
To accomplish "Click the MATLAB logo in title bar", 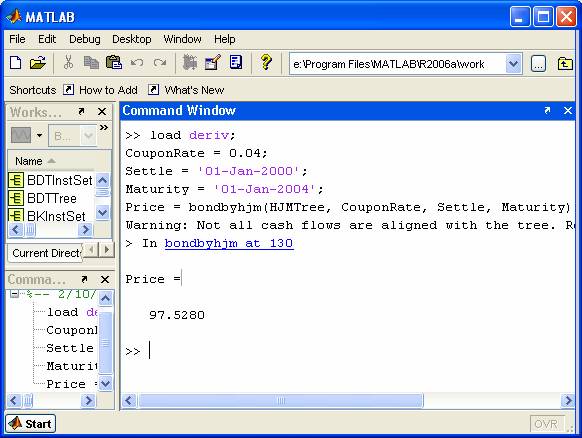I will 14,17.
